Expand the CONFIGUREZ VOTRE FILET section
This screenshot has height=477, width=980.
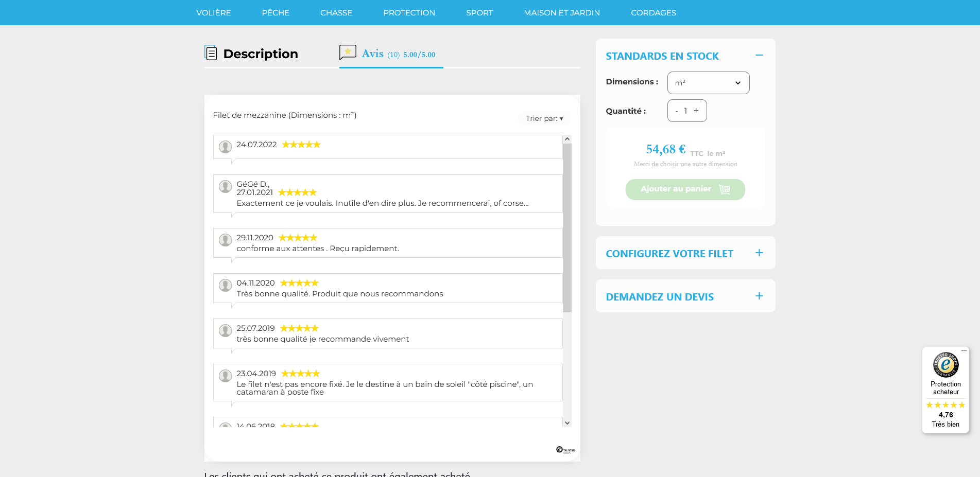coord(759,252)
